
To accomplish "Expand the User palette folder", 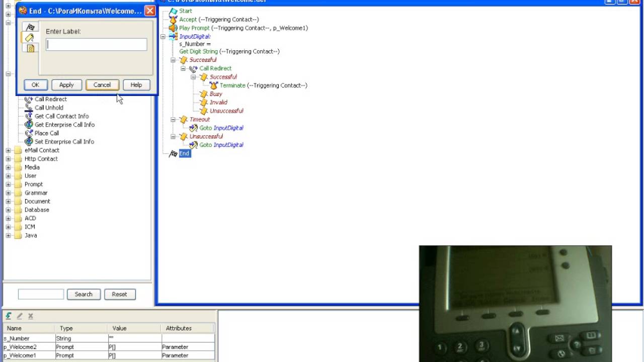I will [8, 176].
